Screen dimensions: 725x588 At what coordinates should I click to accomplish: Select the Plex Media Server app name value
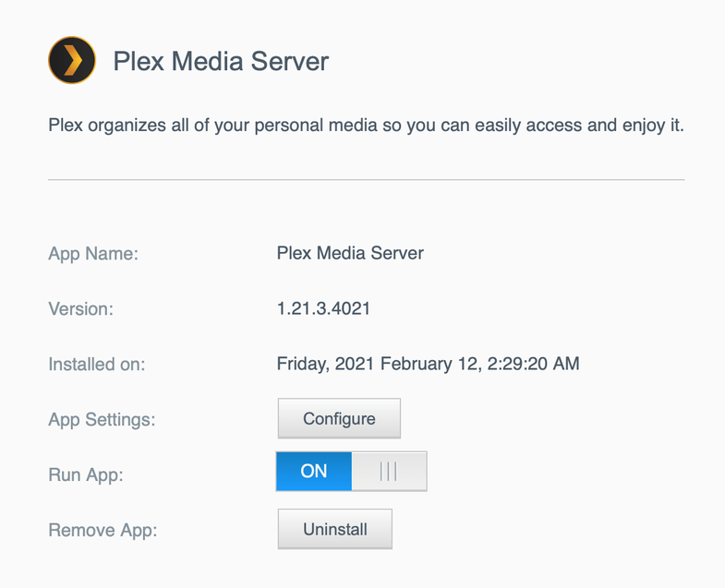pyautogui.click(x=350, y=253)
